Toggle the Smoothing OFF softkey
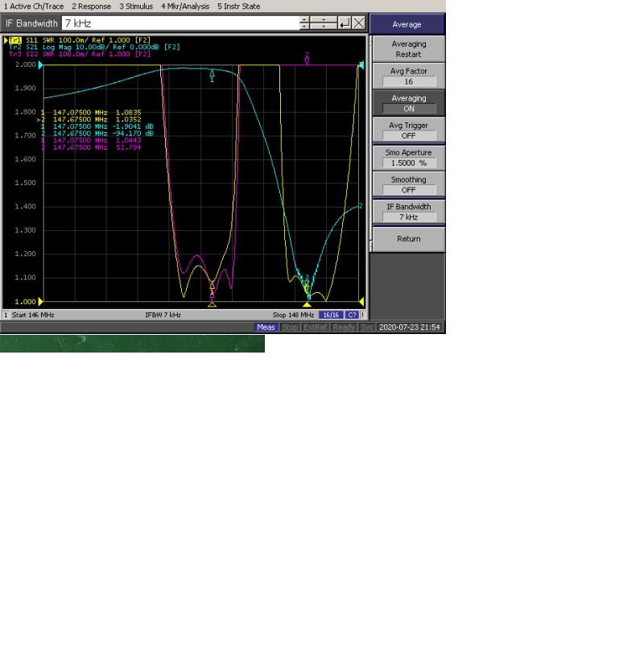Screen dimensions: 644x660 pos(409,185)
